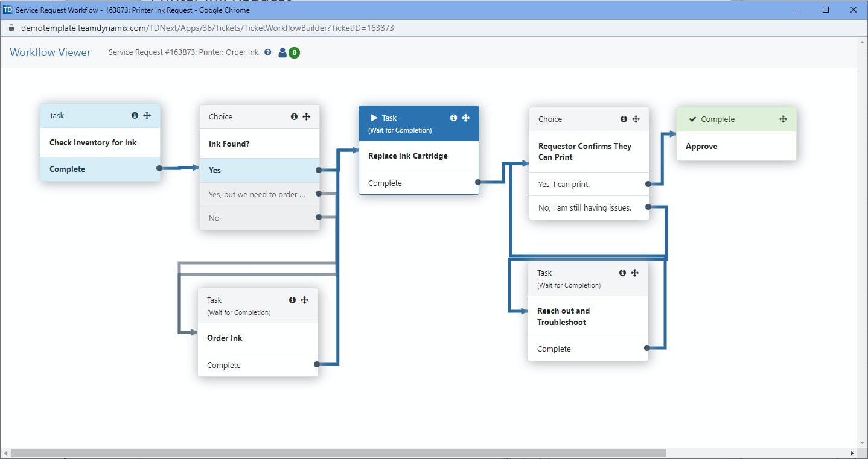The width and height of the screenshot is (868, 459).
Task: Click the TD favicon in title bar
Action: click(7, 10)
